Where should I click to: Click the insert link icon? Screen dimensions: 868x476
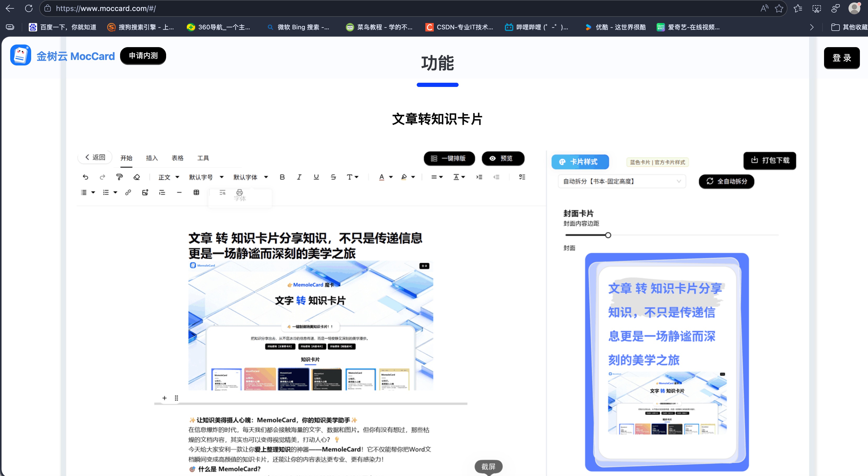tap(128, 192)
